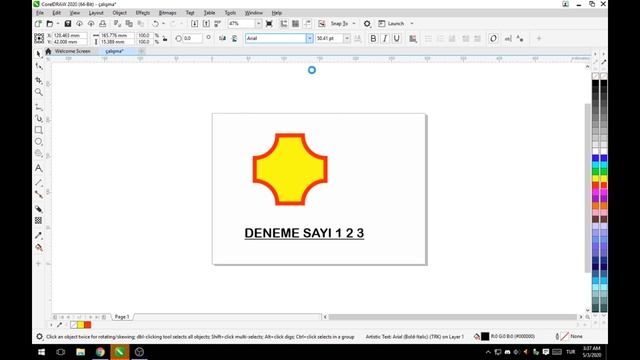Viewport: 640px width, 360px height.
Task: Click black fill swatch in status bar
Action: tap(485, 336)
